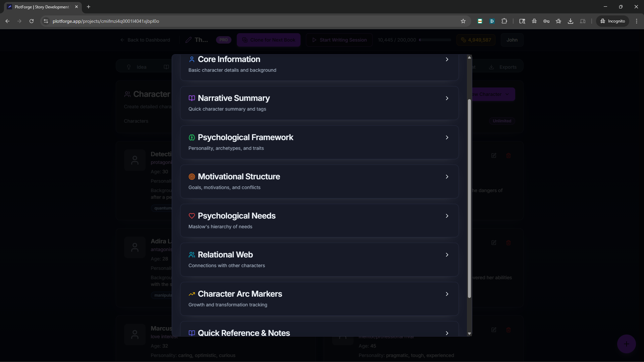This screenshot has height=362, width=644.
Task: Expand the Motivational Structure chevron
Action: coord(447,177)
